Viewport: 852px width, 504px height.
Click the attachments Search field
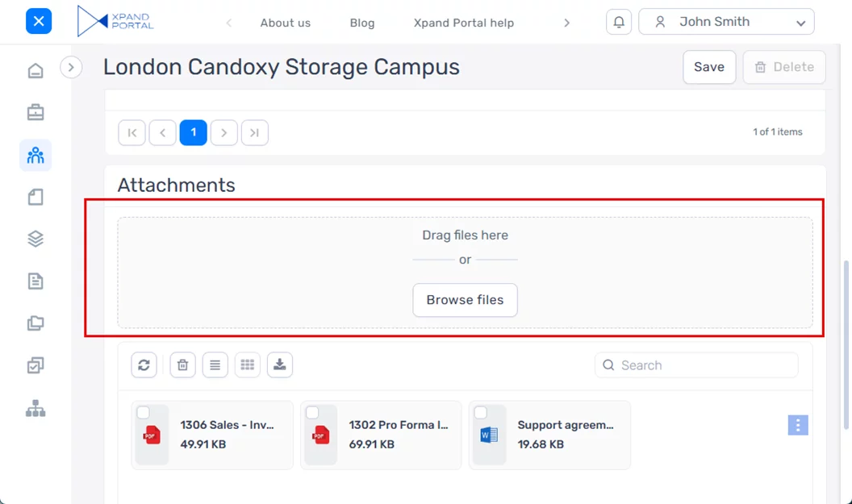pos(702,365)
